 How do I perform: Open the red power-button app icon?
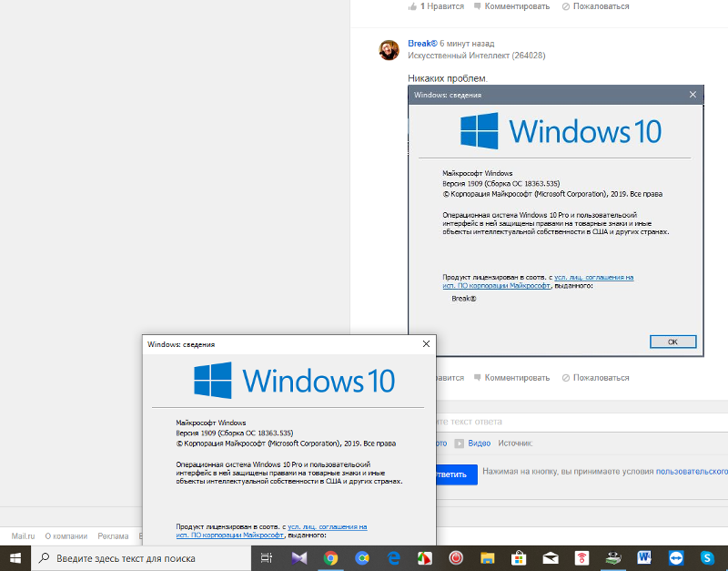click(x=456, y=558)
